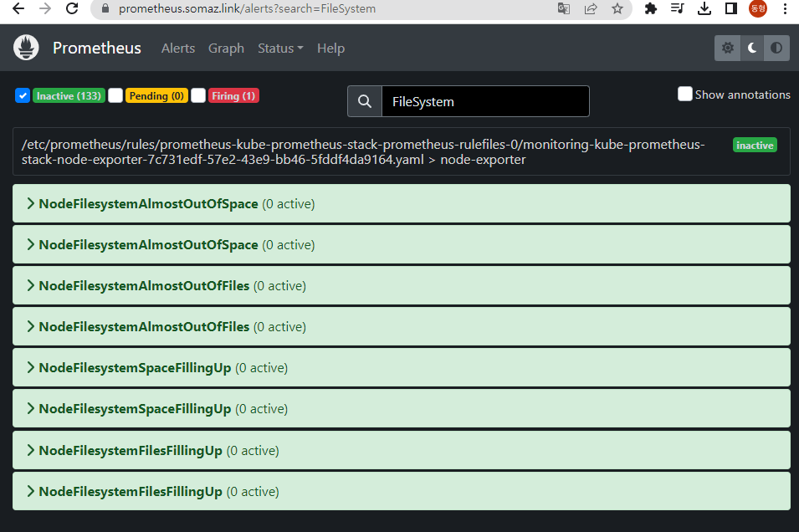
Task: Click the Prometheus brand title link
Action: coord(97,48)
